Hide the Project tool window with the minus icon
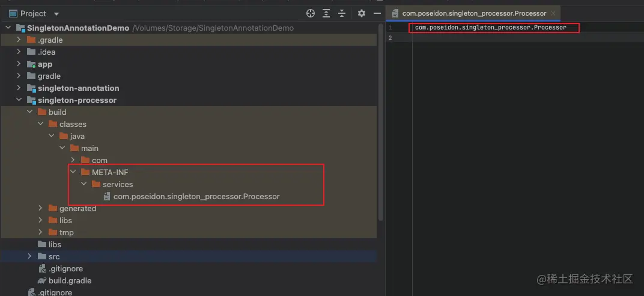The height and width of the screenshot is (296, 644). click(x=377, y=14)
